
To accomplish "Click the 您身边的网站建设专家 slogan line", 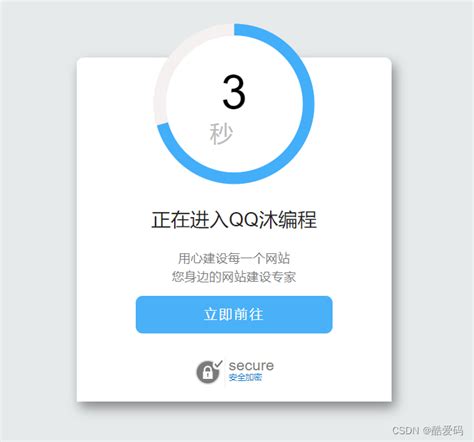I will click(x=234, y=277).
